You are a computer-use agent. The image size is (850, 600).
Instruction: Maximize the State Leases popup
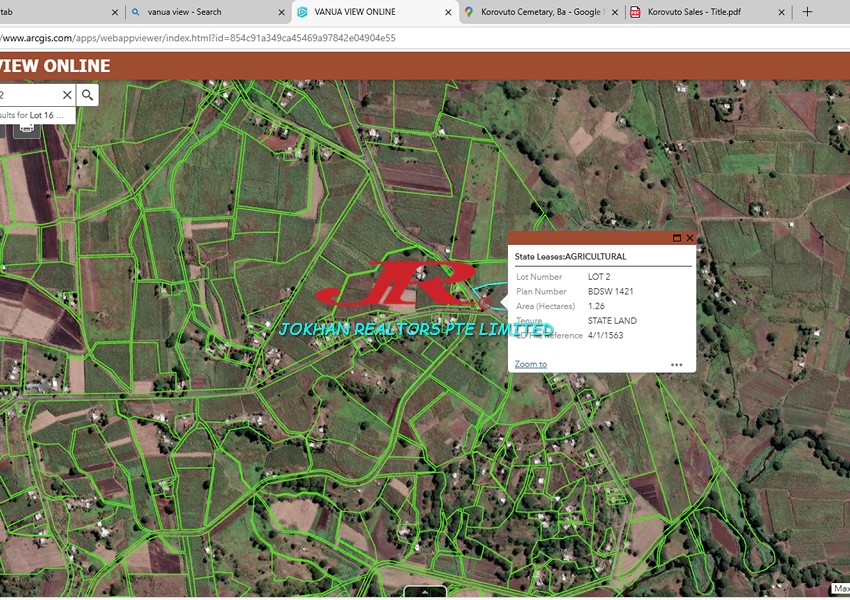[677, 238]
